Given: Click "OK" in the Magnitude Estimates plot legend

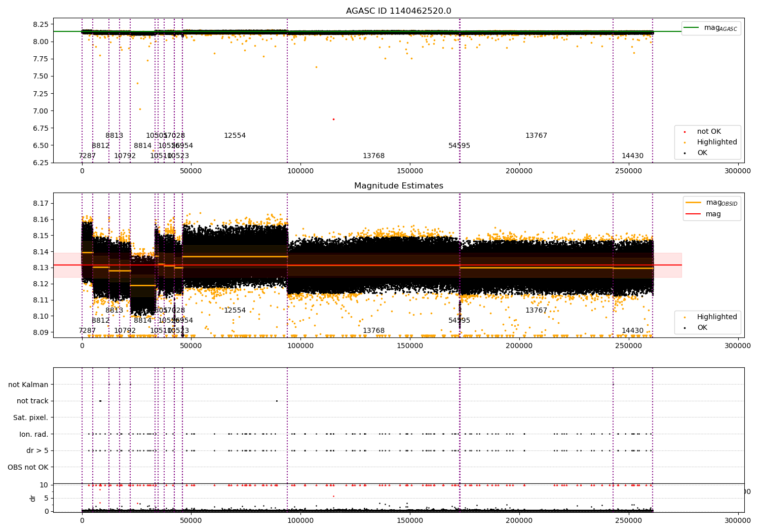Looking at the screenshot, I should tap(702, 328).
